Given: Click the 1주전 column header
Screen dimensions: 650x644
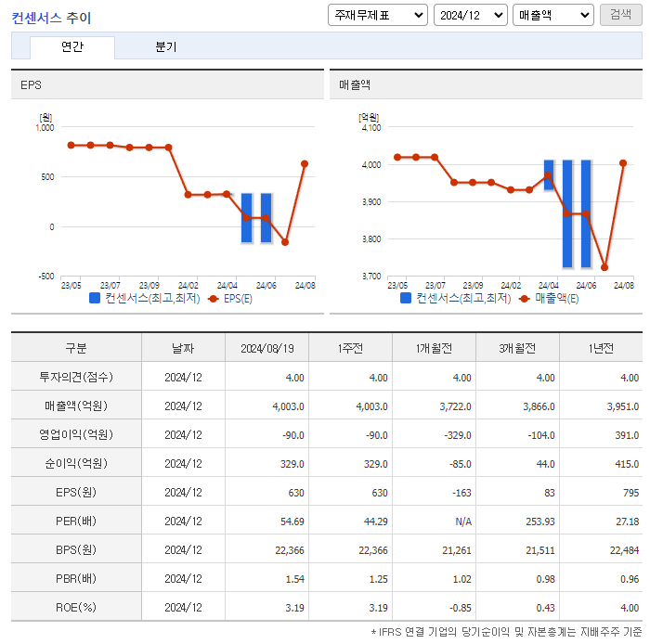Looking at the screenshot, I should [x=350, y=348].
